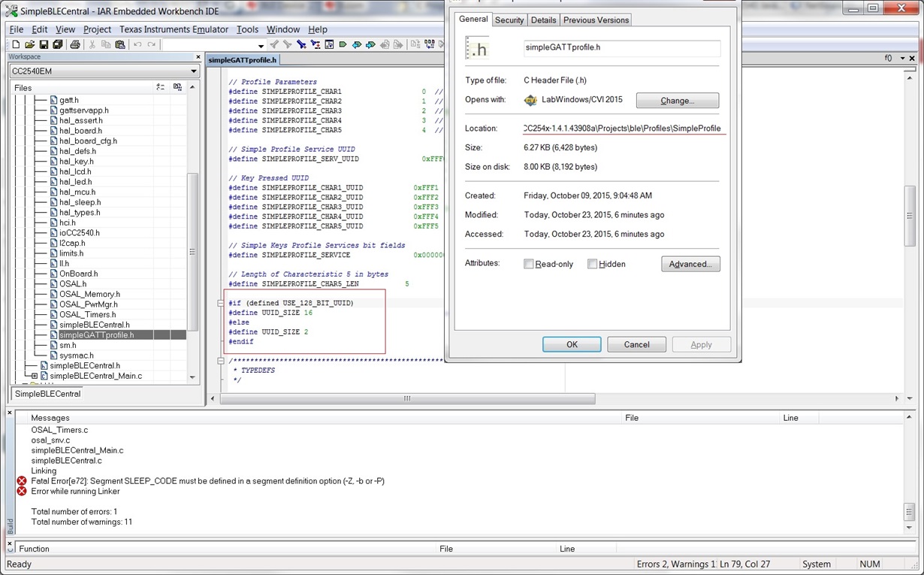Click the Cut scissors toolbar icon
924x575 pixels.
(x=92, y=45)
